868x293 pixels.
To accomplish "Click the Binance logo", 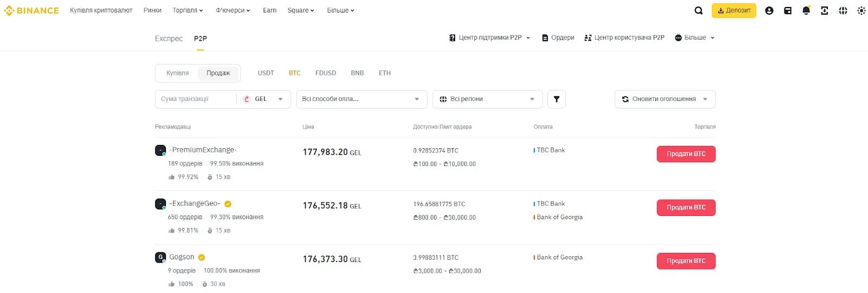I will (x=31, y=10).
